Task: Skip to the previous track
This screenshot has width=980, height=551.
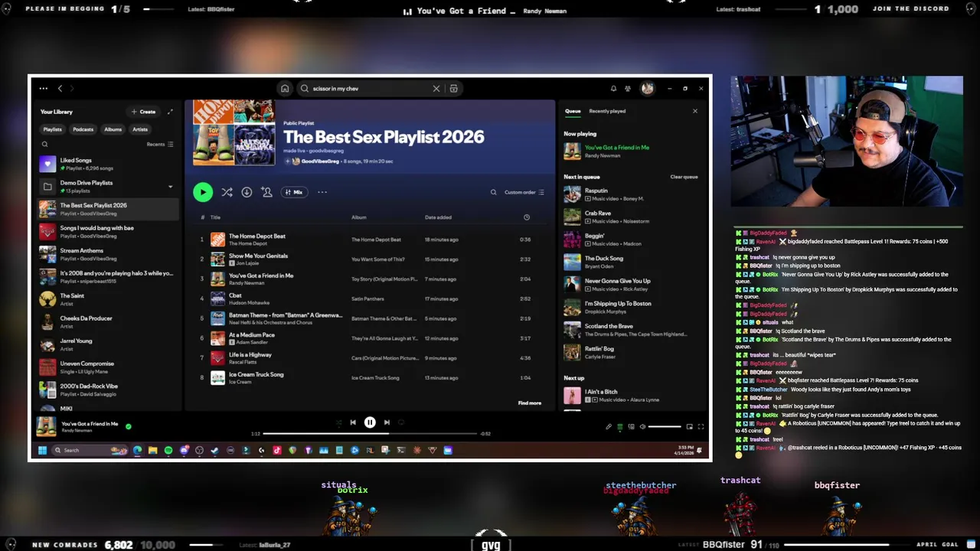Action: pyautogui.click(x=353, y=422)
